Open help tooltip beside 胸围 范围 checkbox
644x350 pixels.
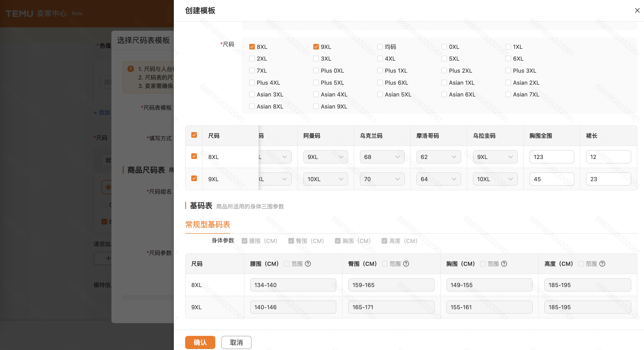tap(504, 264)
